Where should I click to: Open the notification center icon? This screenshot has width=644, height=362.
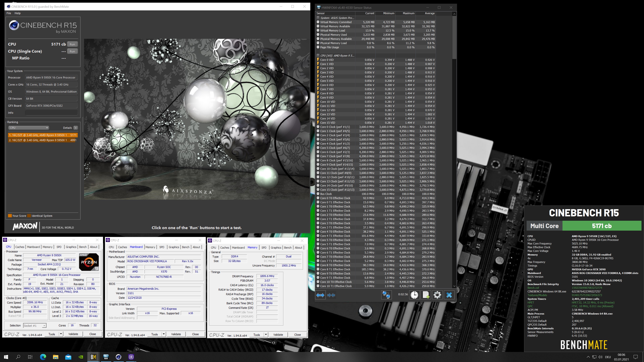(635, 357)
